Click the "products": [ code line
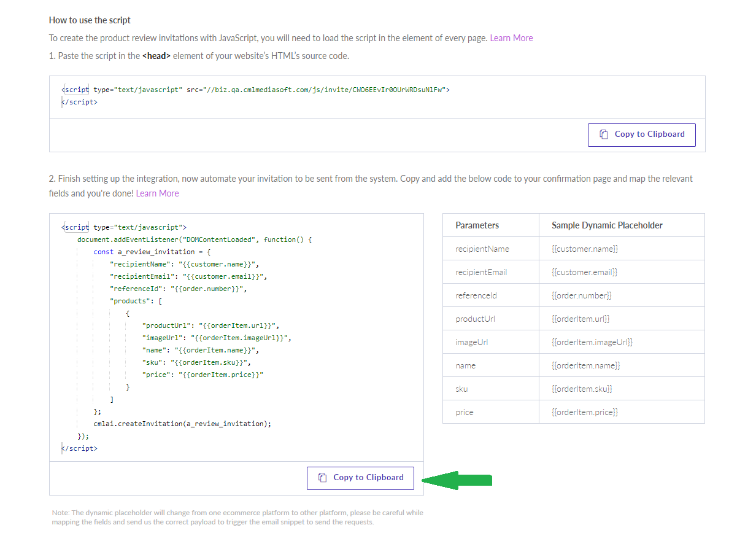 coord(136,301)
